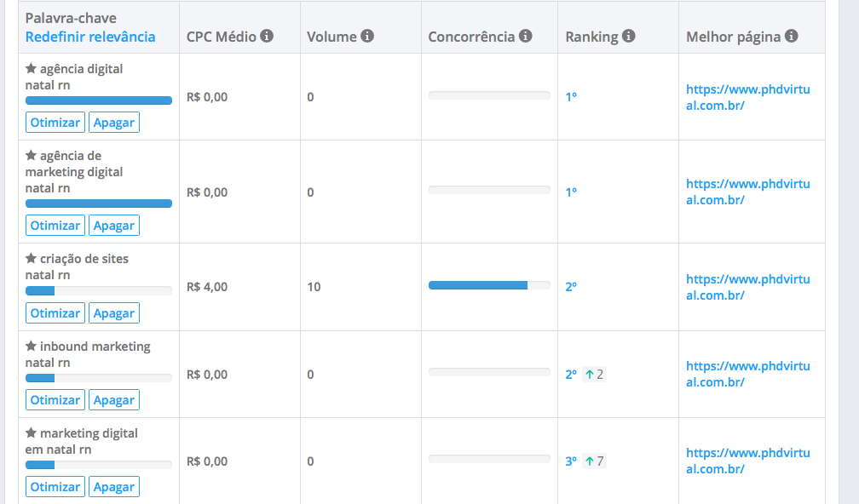Viewport: 859px width, 504px height.
Task: Open Concorrência info tooltip icon
Action: (x=525, y=36)
